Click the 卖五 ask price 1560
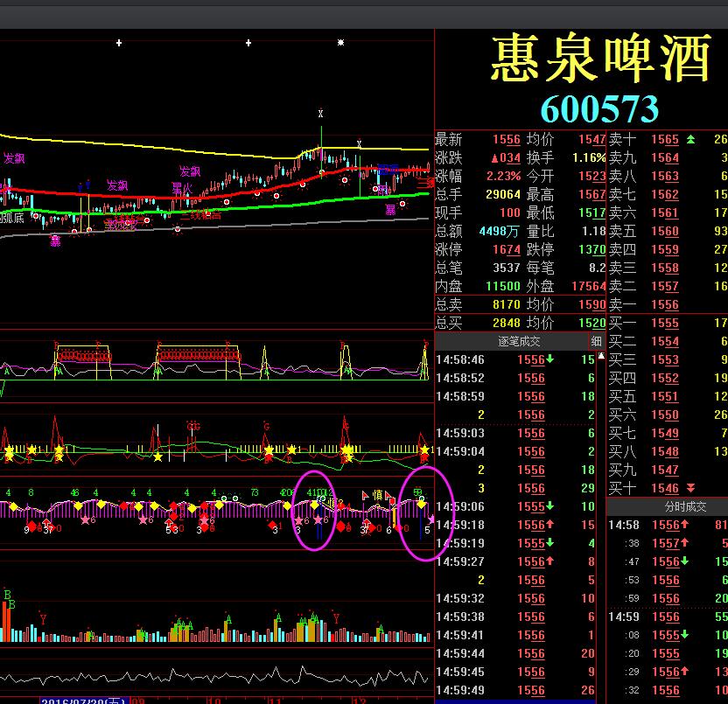The image size is (728, 704). (x=665, y=231)
